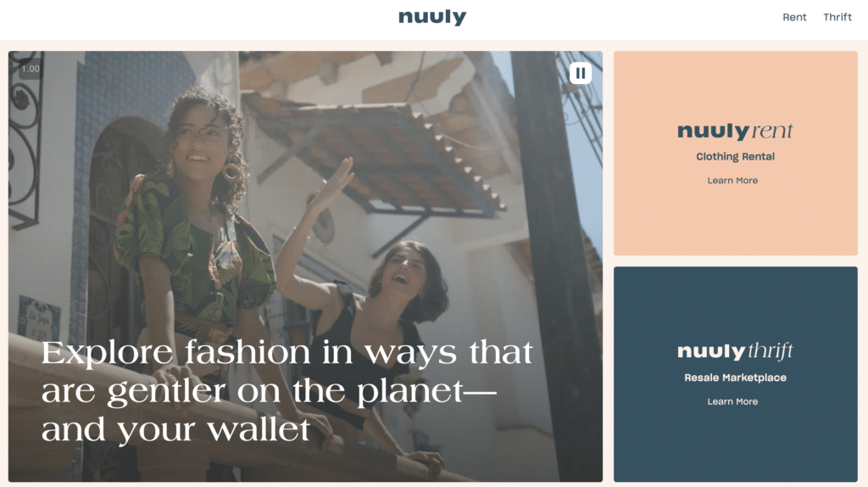The height and width of the screenshot is (487, 868).
Task: Open the nuuly logo in header
Action: point(432,17)
